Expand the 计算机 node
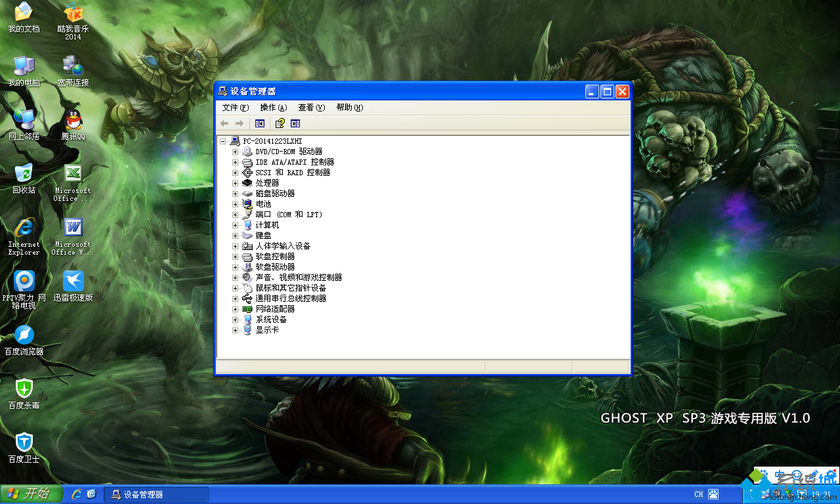The height and width of the screenshot is (504, 840). [236, 225]
